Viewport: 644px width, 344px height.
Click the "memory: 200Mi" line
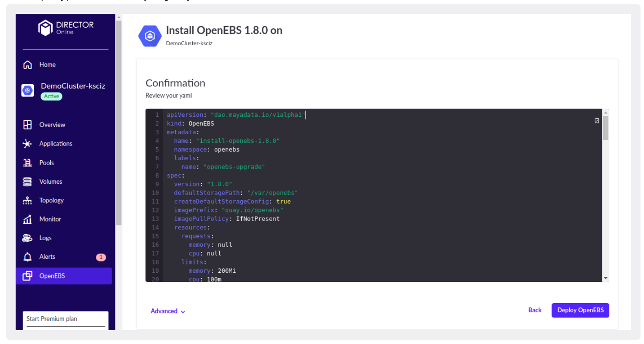212,271
